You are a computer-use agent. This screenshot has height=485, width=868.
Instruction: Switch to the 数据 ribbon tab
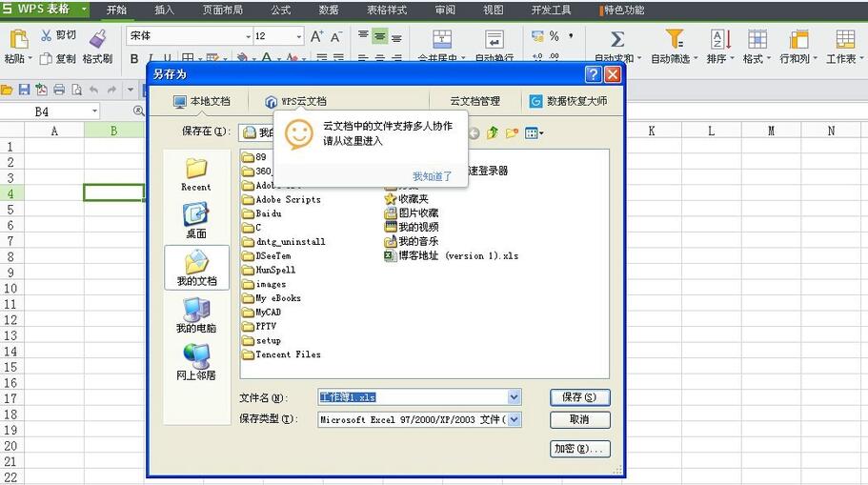[x=329, y=10]
